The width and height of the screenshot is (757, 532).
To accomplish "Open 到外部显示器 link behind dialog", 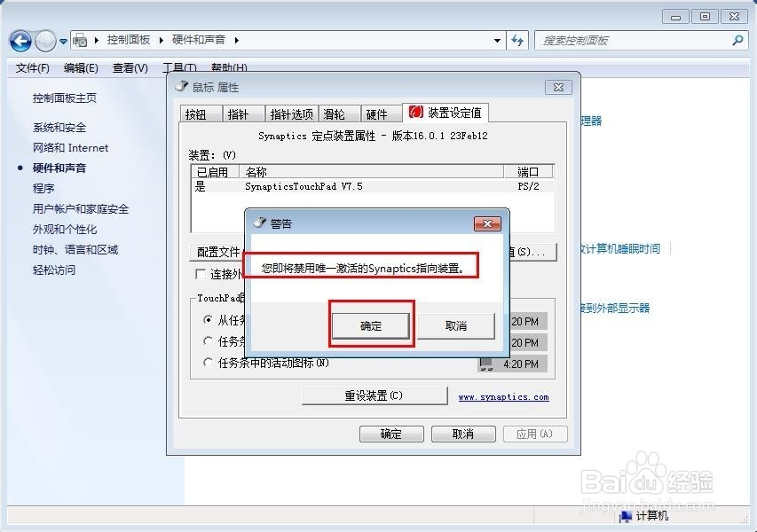I will (x=616, y=308).
